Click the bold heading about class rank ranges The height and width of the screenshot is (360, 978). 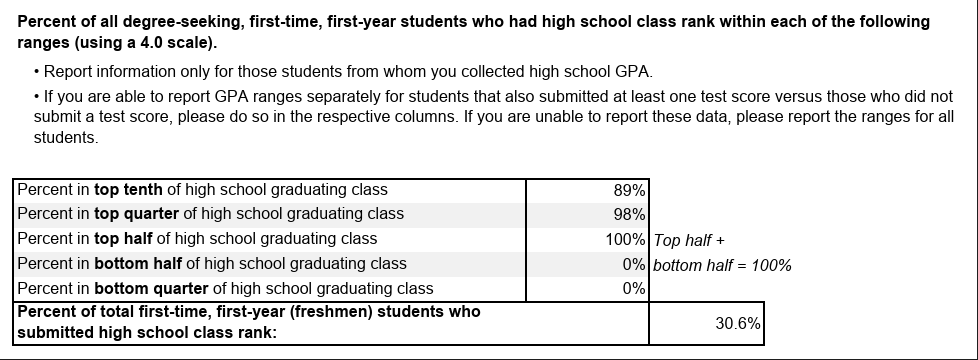tap(473, 32)
